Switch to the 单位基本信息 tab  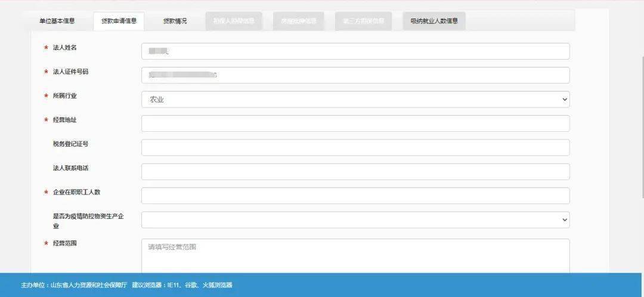tap(57, 21)
